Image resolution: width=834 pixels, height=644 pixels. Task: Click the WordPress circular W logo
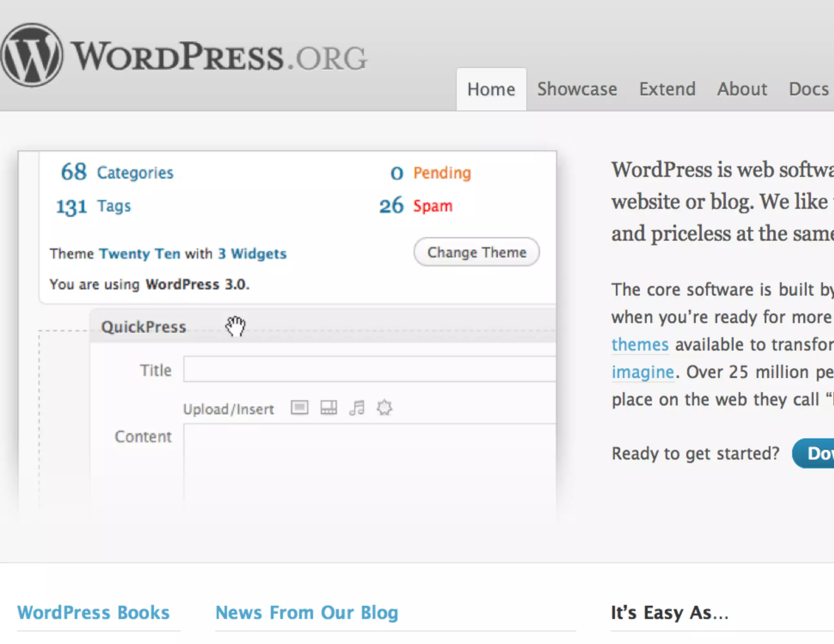[32, 55]
